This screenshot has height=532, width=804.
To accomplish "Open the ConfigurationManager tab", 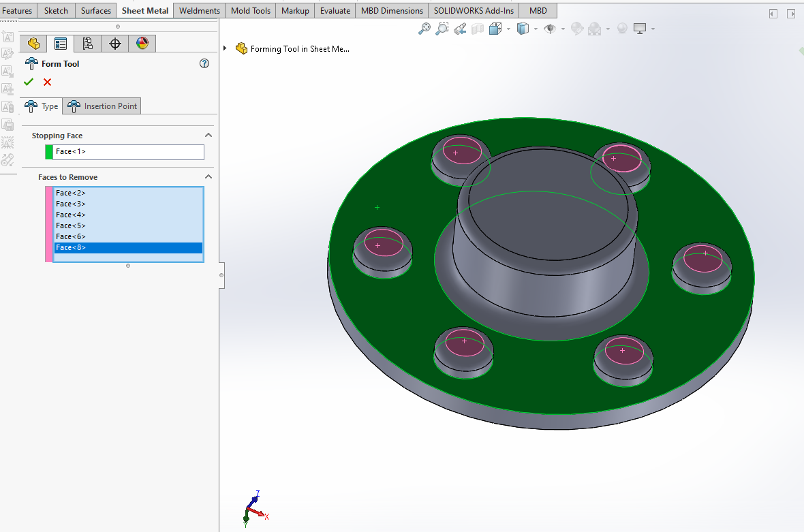I will [87, 44].
